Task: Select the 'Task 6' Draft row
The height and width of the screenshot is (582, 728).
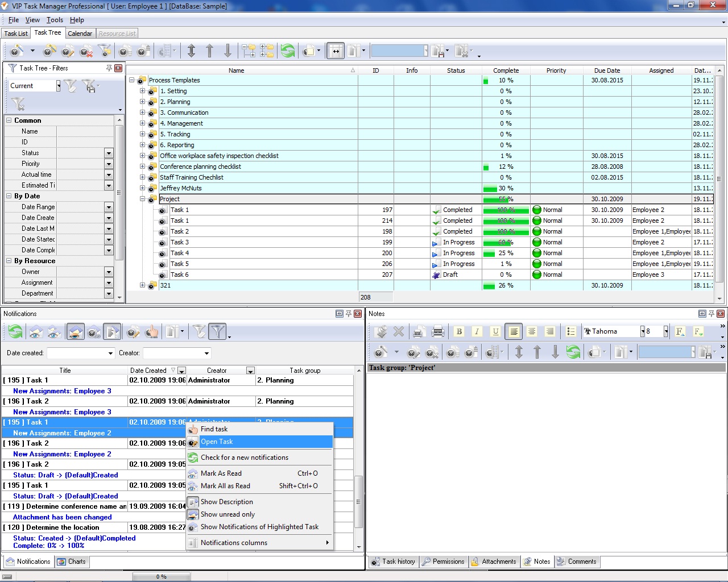Action: click(x=180, y=275)
